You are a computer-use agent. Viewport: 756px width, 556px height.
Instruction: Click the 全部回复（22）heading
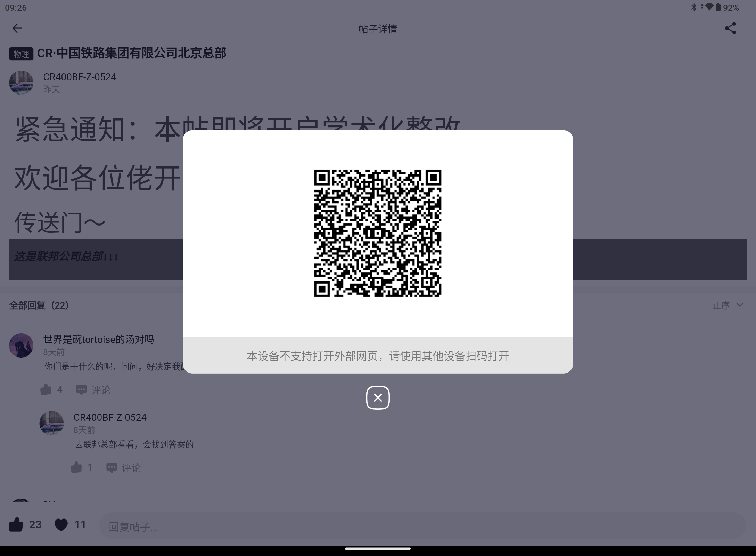(x=39, y=305)
